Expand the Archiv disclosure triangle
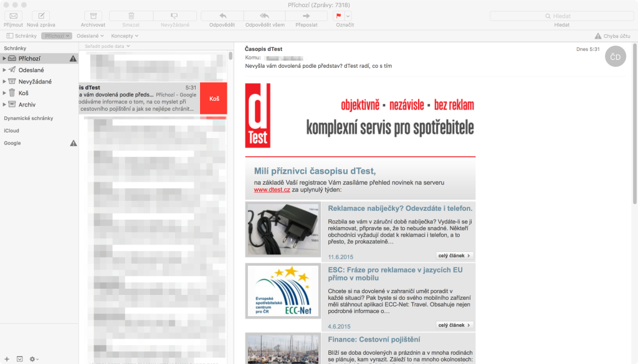This screenshot has width=638, height=364. [4, 105]
